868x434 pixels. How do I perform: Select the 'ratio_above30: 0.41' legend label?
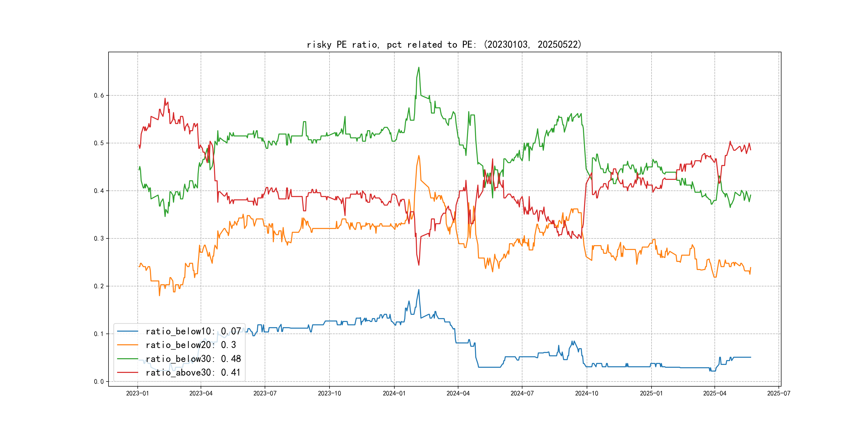(x=193, y=372)
